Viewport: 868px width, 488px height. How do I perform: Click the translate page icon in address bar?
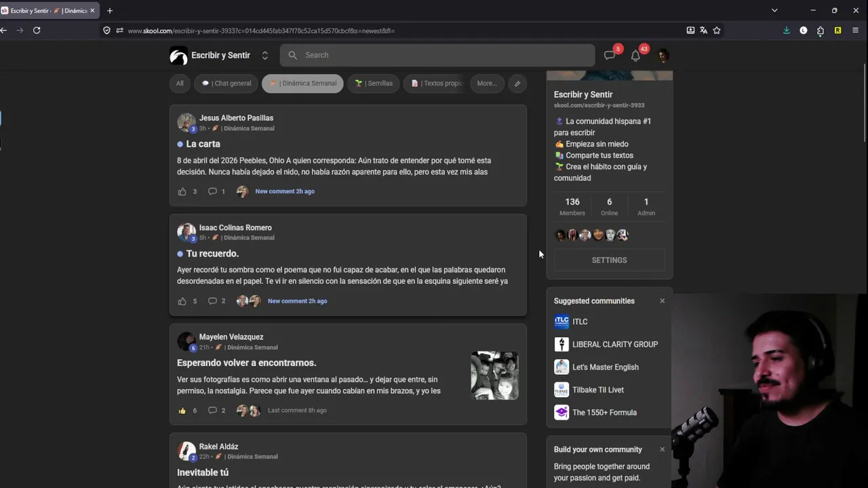704,30
